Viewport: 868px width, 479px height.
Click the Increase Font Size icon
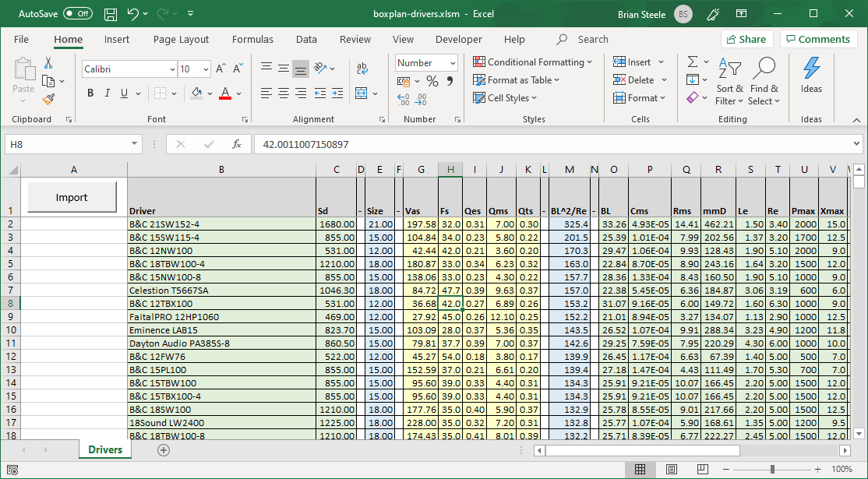click(221, 69)
